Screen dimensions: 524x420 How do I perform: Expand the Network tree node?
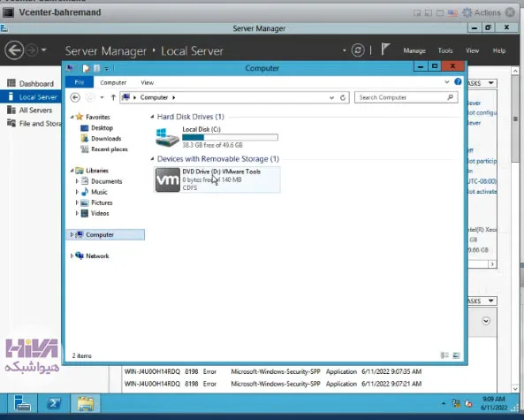[x=72, y=256]
